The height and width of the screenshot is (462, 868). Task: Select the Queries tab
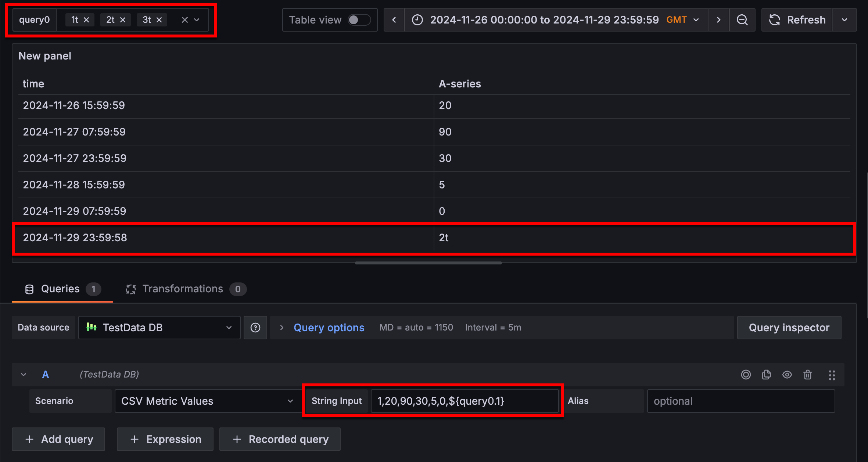[x=60, y=289]
